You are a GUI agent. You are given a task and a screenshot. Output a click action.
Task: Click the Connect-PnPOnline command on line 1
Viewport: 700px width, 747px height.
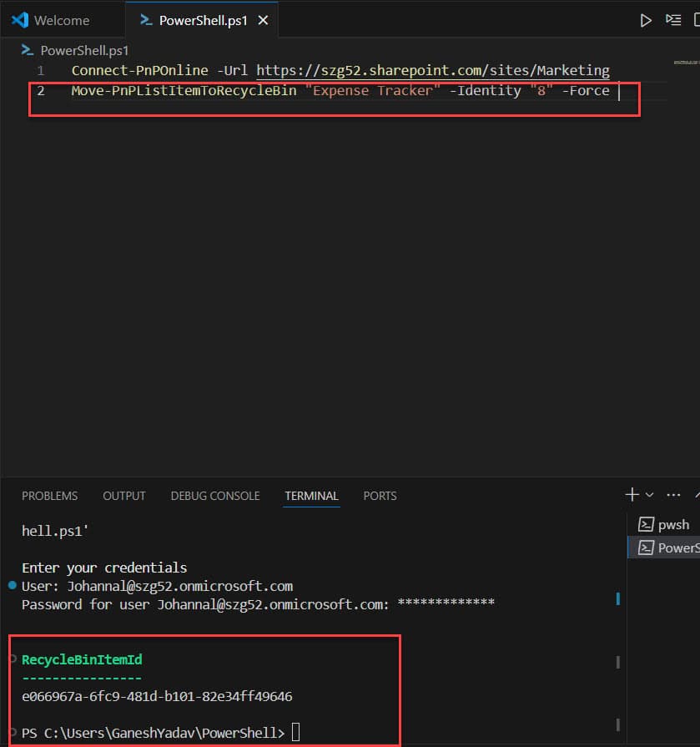pos(139,70)
